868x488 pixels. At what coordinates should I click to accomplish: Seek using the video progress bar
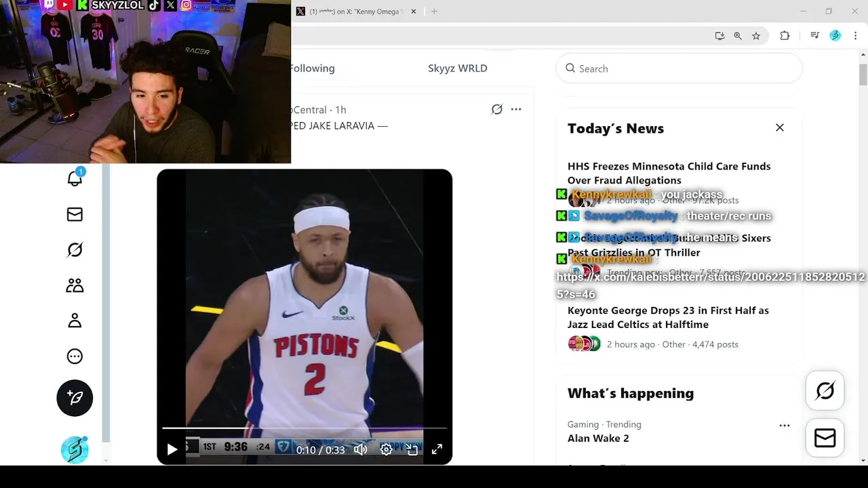(x=304, y=428)
